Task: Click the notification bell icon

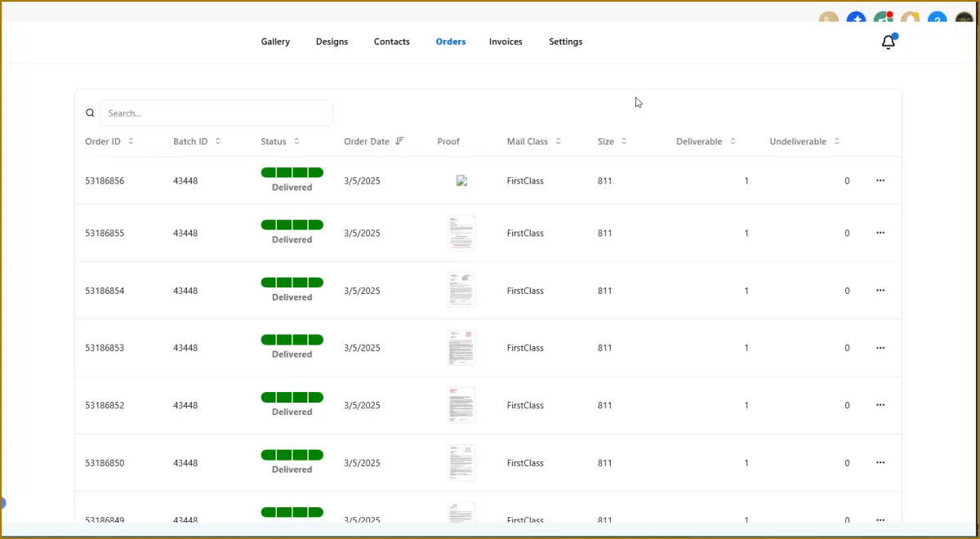Action: pos(889,42)
